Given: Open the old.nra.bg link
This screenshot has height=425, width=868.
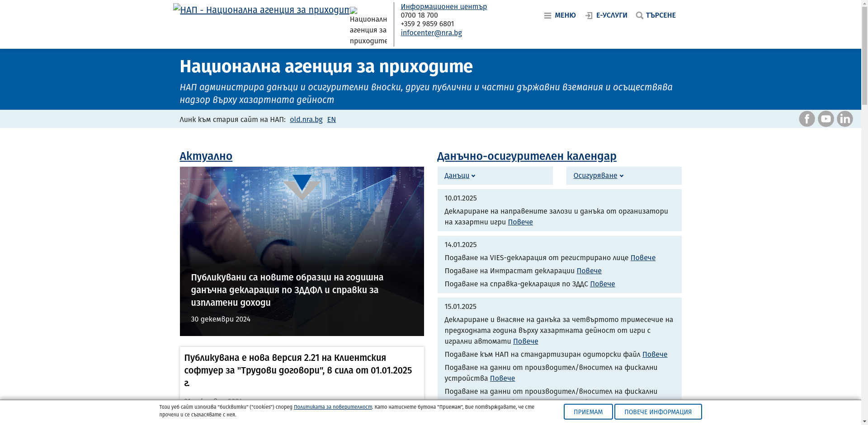Looking at the screenshot, I should click(x=306, y=119).
